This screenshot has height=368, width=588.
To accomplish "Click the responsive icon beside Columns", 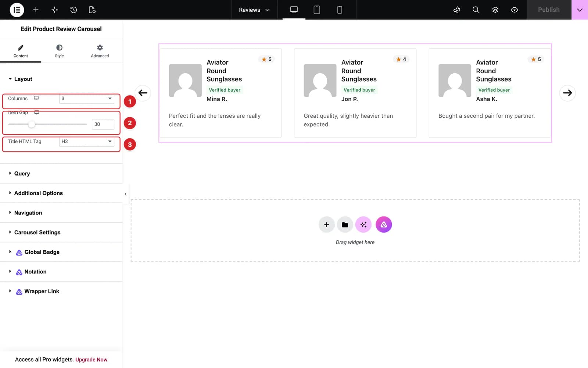I will (36, 98).
